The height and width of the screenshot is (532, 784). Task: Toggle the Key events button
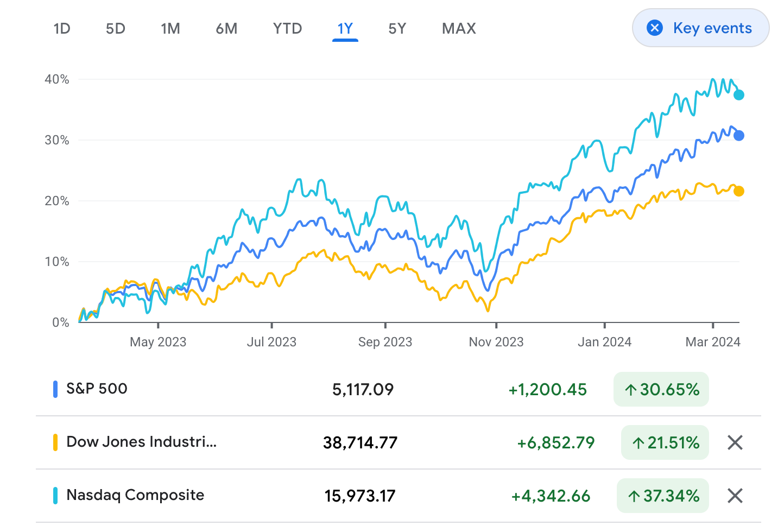point(700,28)
